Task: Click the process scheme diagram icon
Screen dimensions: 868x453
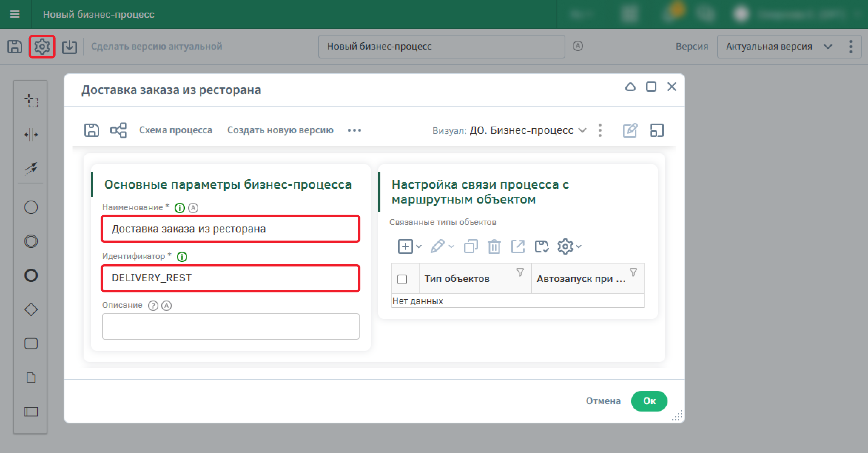Action: 118,130
